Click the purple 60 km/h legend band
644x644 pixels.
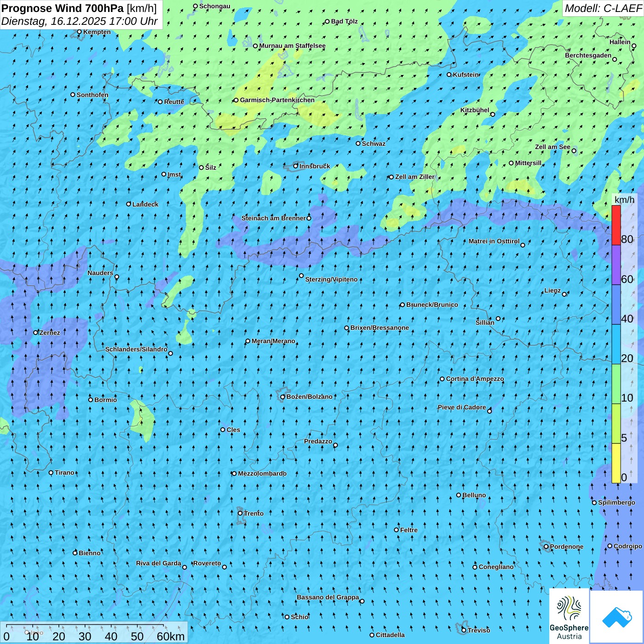pos(616,265)
